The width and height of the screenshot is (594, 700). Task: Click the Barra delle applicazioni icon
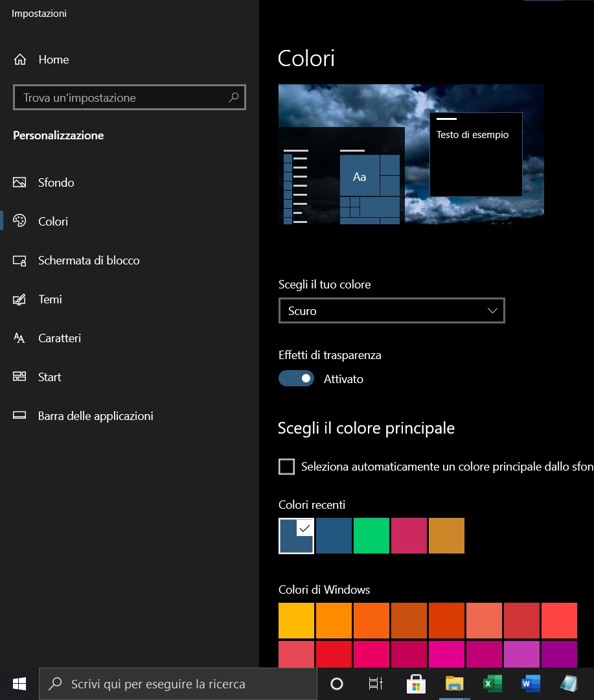(19, 415)
